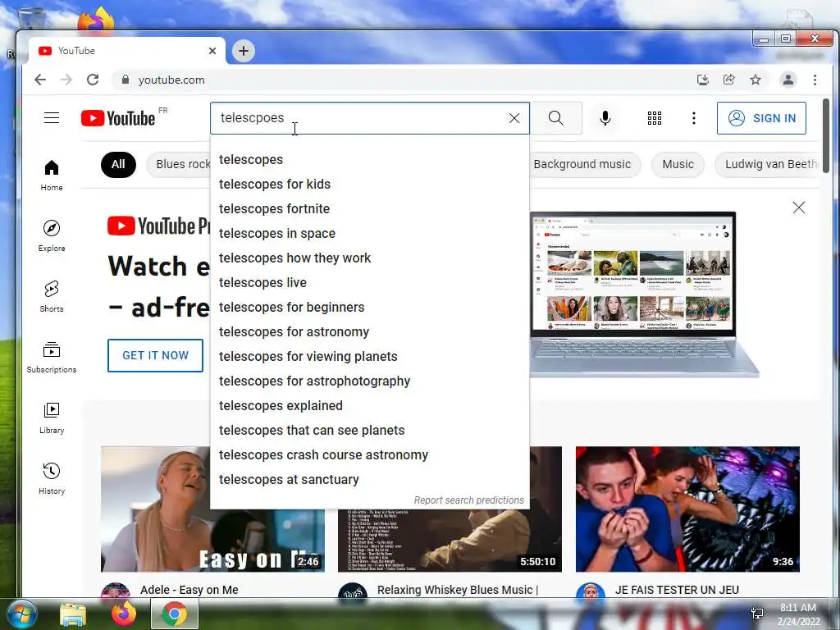
Task: Close the YouTube tab
Action: (x=212, y=51)
